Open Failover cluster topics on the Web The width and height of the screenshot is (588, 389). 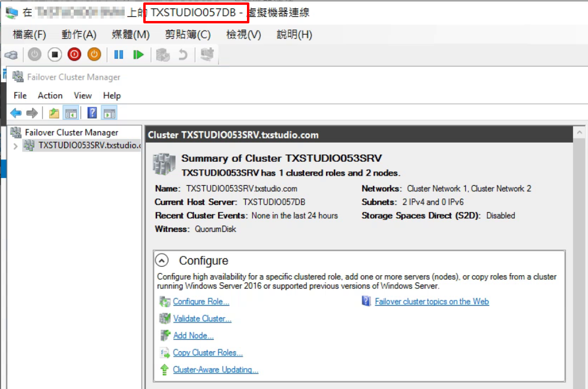click(432, 301)
